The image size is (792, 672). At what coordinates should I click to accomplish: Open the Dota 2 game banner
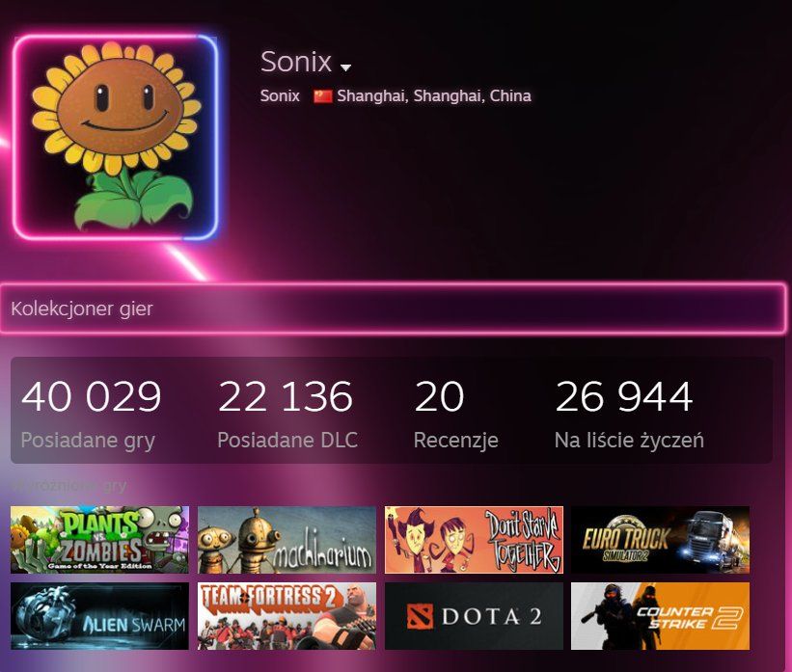474,616
